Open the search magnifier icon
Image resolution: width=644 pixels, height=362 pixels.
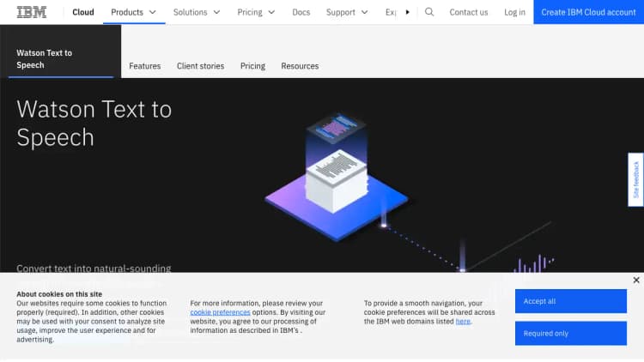coord(429,12)
